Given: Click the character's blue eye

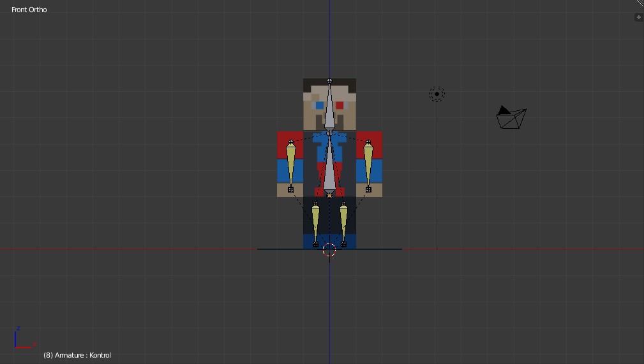Looking at the screenshot, I should click(x=319, y=105).
